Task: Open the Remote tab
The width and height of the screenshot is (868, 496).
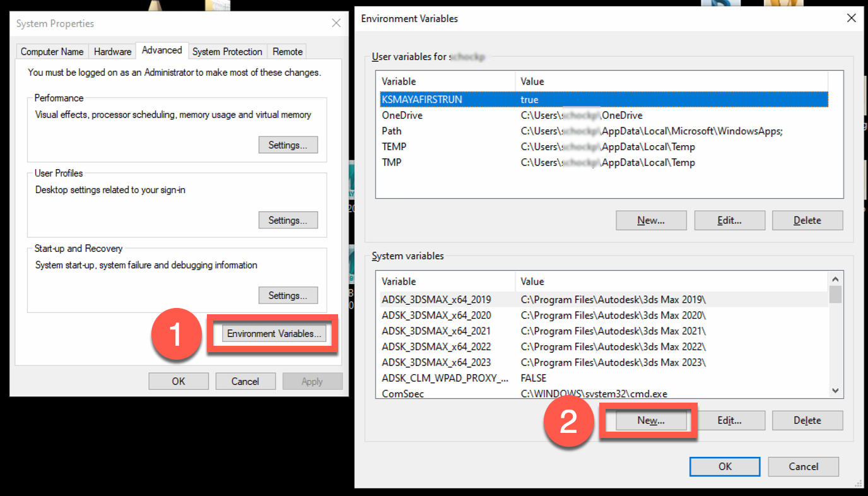Action: click(287, 51)
